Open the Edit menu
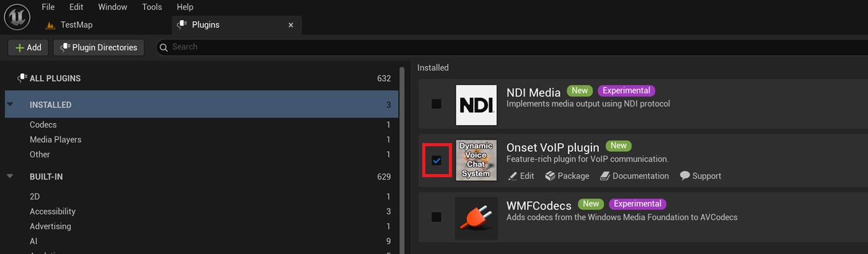The height and width of the screenshot is (254, 868). coord(76,7)
